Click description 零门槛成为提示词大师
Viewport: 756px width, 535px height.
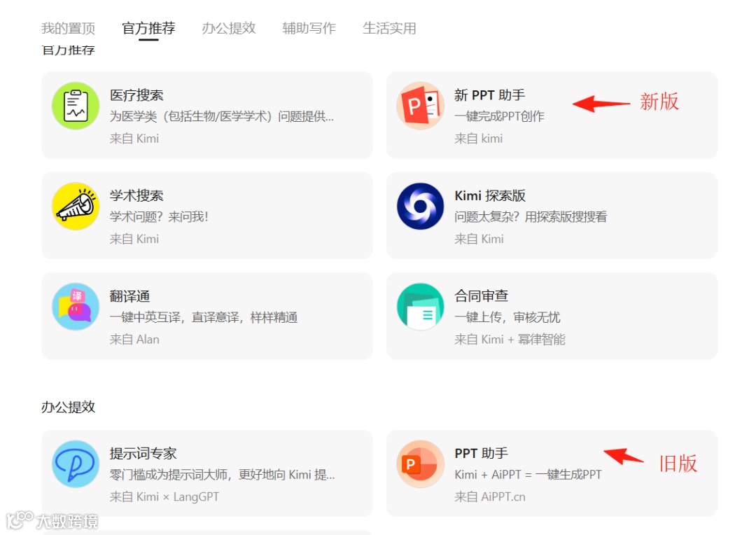tap(223, 474)
